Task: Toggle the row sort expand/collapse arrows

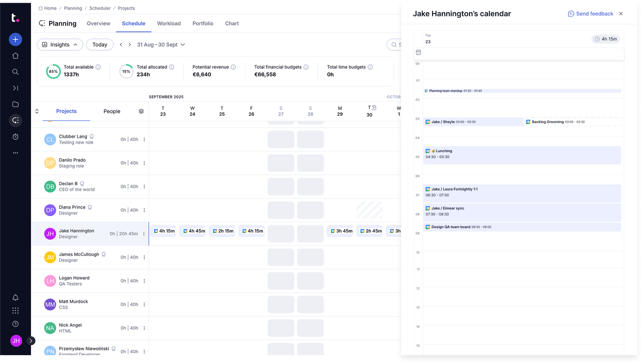Action: 37,111
